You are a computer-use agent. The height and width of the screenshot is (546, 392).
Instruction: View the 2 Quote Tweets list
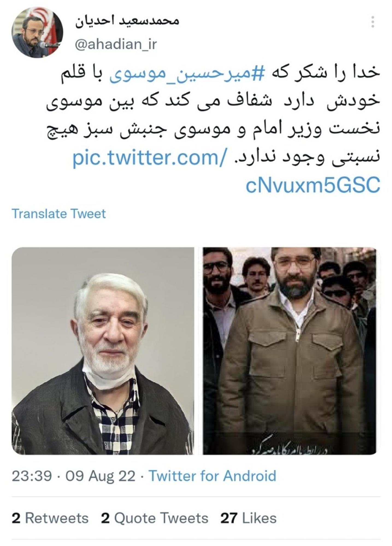pos(155,518)
